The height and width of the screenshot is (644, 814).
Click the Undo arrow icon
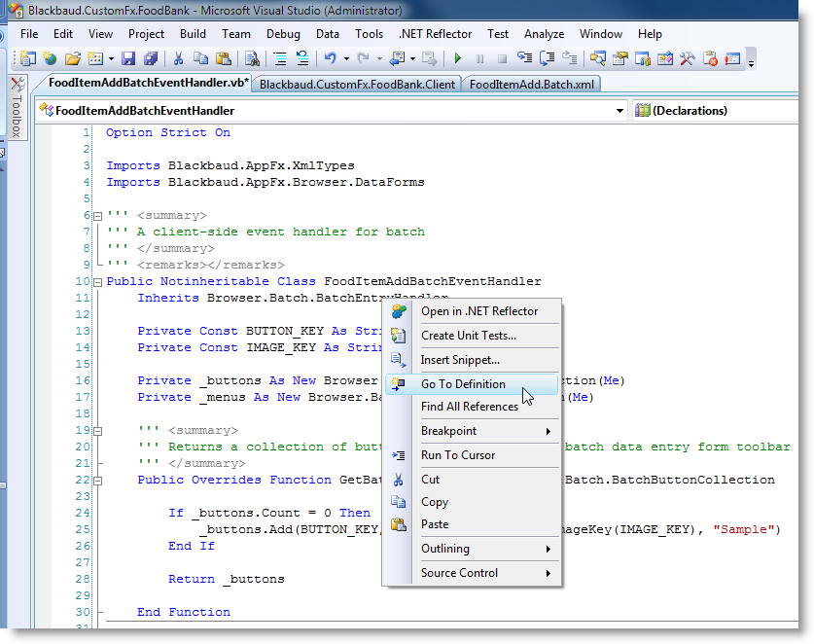coord(330,58)
